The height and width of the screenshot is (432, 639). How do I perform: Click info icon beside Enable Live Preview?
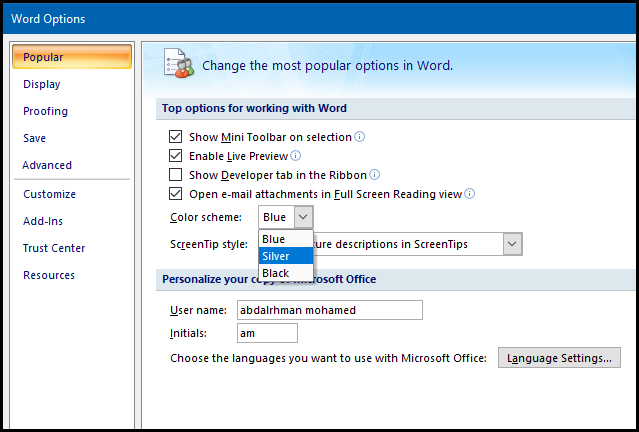pos(295,156)
